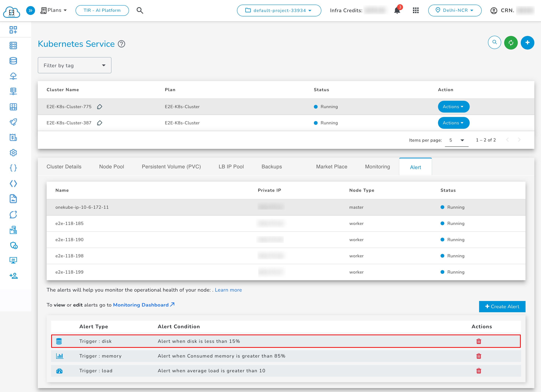Edit name of E2E-K8s-Cluster-775
Image resolution: width=541 pixels, height=392 pixels.
click(x=100, y=107)
